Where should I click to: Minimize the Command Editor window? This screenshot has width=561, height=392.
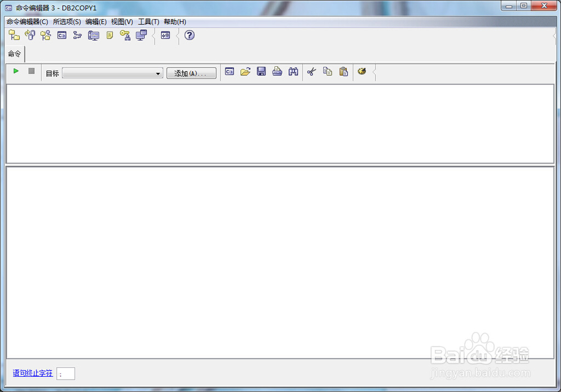[x=509, y=6]
